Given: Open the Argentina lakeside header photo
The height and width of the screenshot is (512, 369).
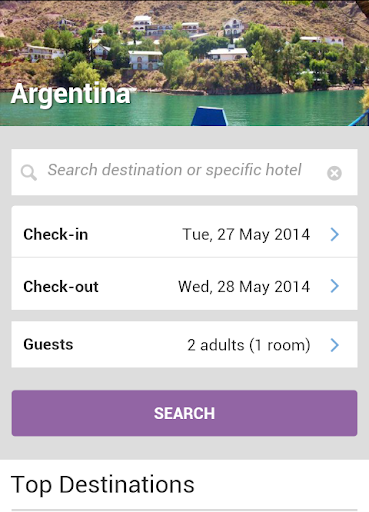Looking at the screenshot, I should click(184, 63).
